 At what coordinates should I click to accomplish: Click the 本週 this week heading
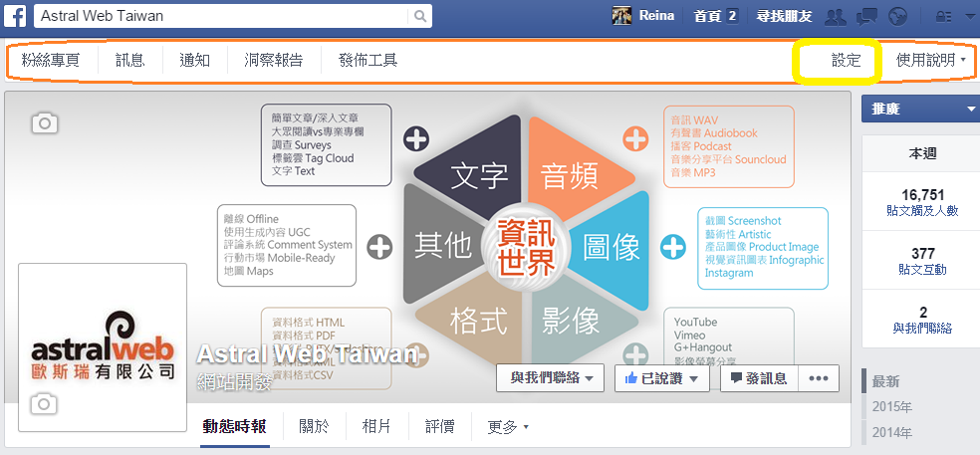[922, 153]
